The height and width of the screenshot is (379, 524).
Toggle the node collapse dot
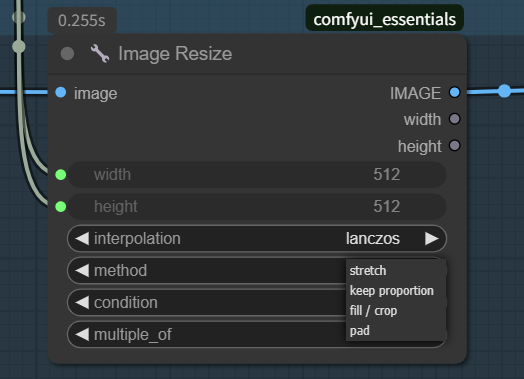click(x=67, y=53)
